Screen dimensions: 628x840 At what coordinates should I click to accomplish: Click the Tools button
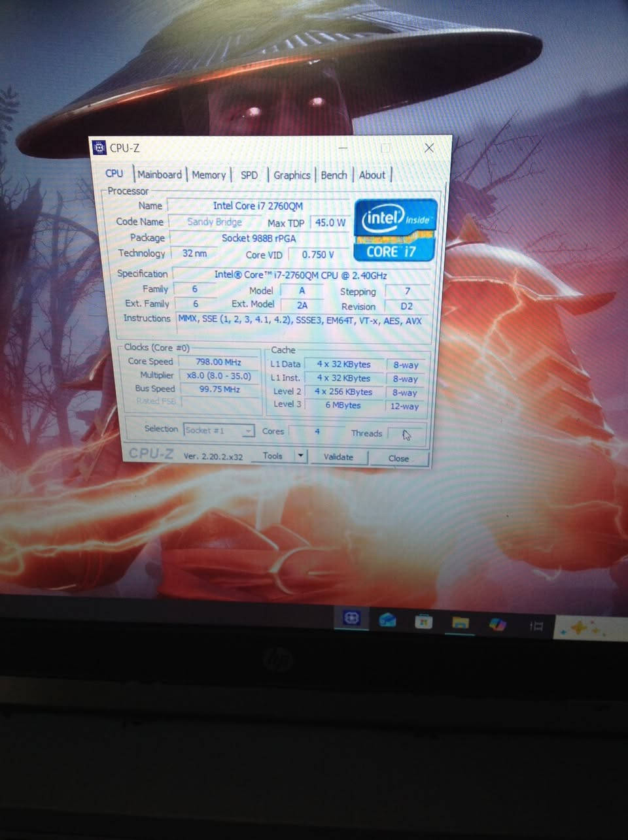(x=273, y=456)
